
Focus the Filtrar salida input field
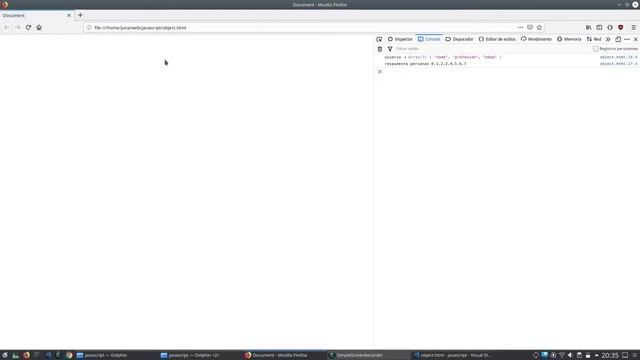point(492,49)
